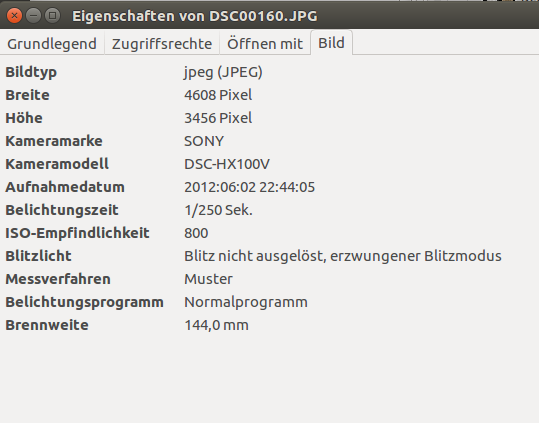
Task: Click the ISO-Empfindlichkeit value 800
Action: [196, 233]
